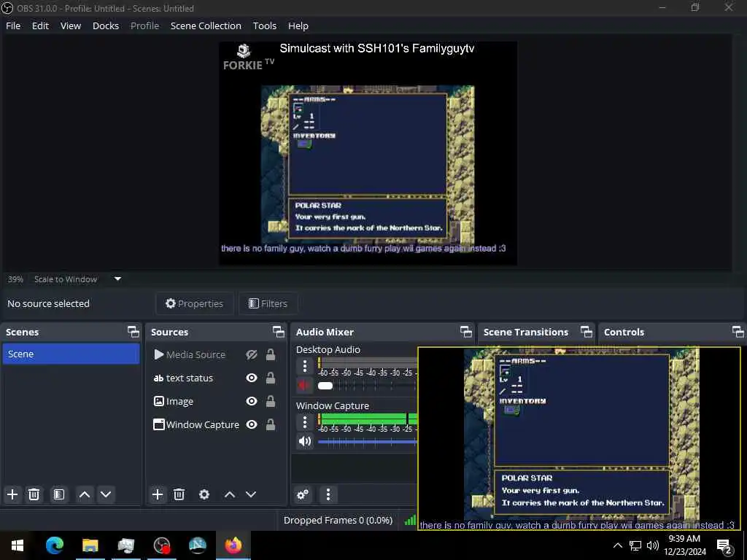
Task: Move source down arrow in Sources dock
Action: [251, 495]
